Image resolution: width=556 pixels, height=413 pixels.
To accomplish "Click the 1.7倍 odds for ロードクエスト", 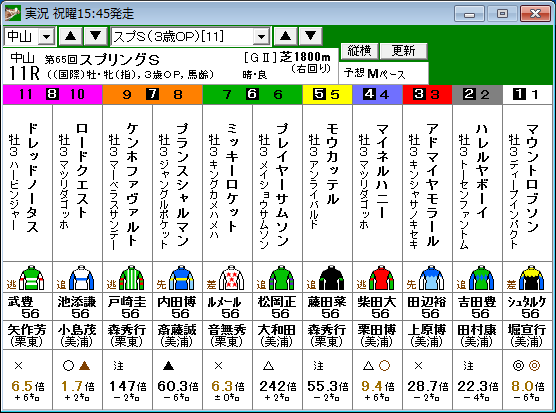I will click(78, 386).
